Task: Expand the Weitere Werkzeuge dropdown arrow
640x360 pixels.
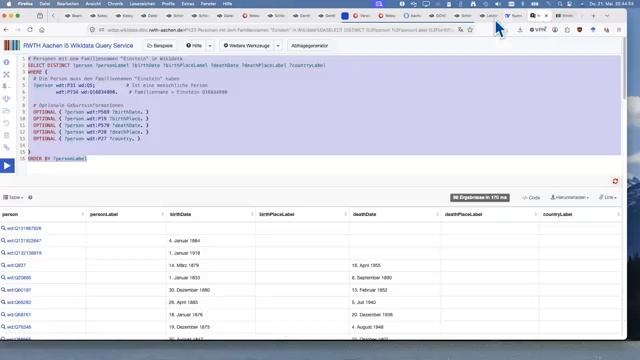Action: coord(278,46)
